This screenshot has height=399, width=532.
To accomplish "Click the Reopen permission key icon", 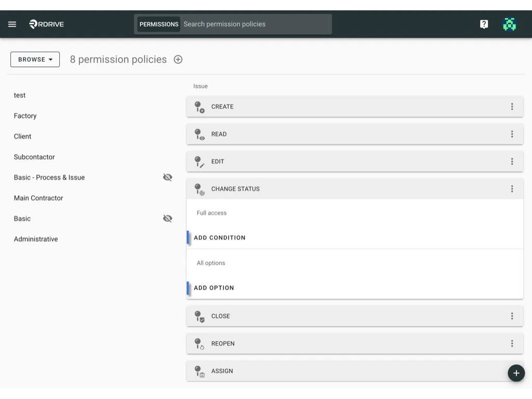I will 199,343.
